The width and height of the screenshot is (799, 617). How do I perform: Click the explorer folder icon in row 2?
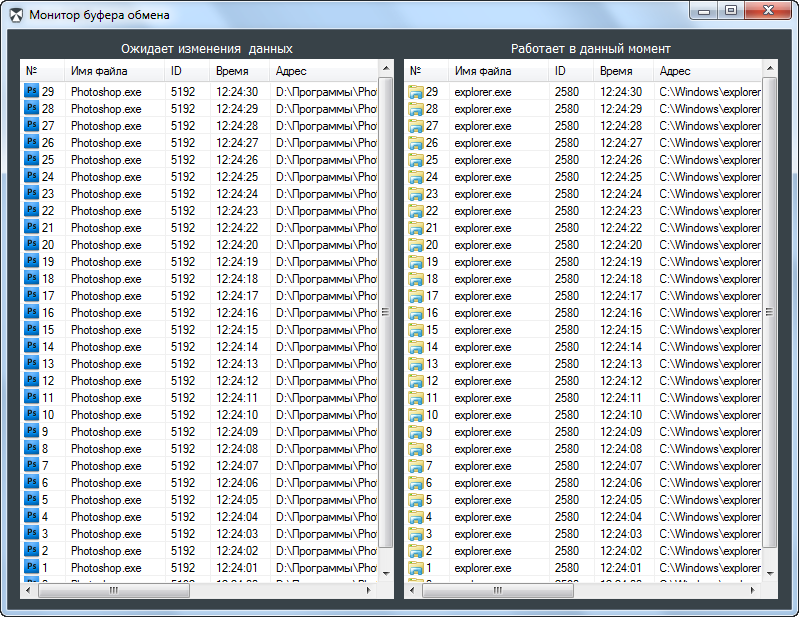coord(415,551)
